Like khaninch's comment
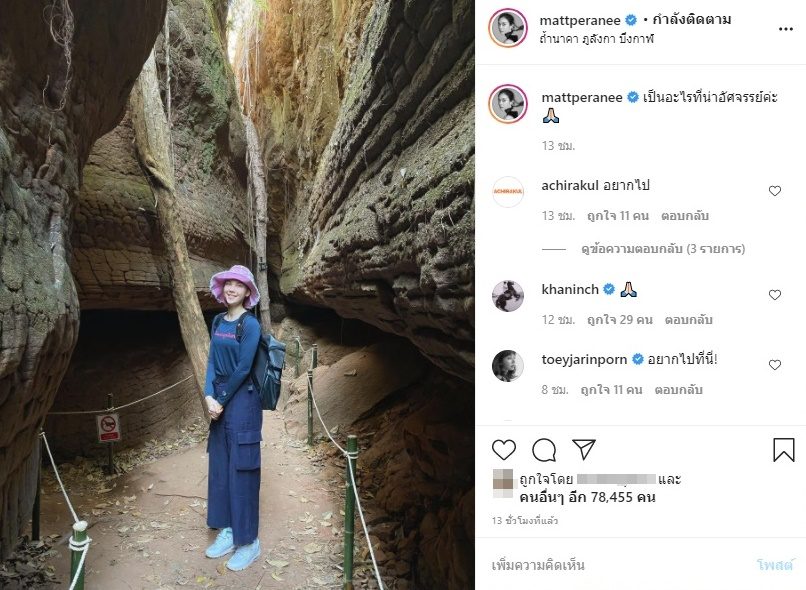The width and height of the screenshot is (806, 590). [x=775, y=295]
